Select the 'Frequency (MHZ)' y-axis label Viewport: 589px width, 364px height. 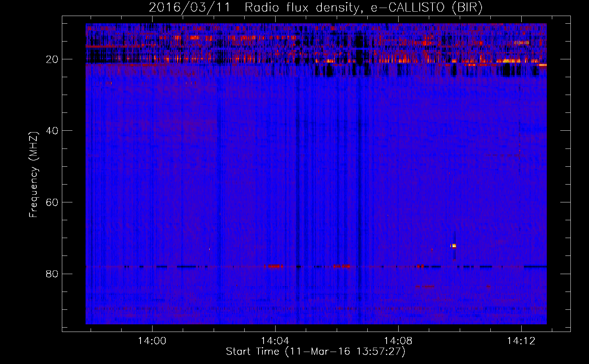click(33, 175)
